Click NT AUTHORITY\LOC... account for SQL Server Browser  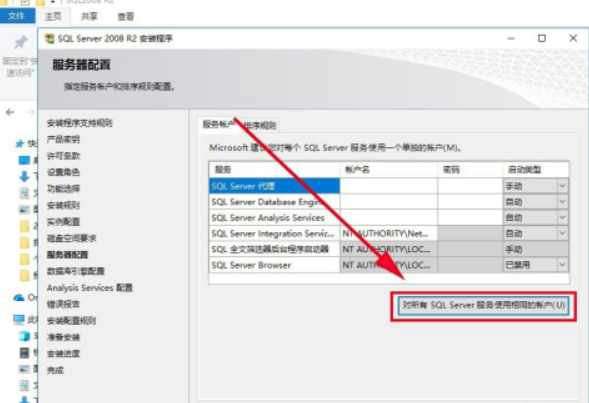pyautogui.click(x=389, y=265)
